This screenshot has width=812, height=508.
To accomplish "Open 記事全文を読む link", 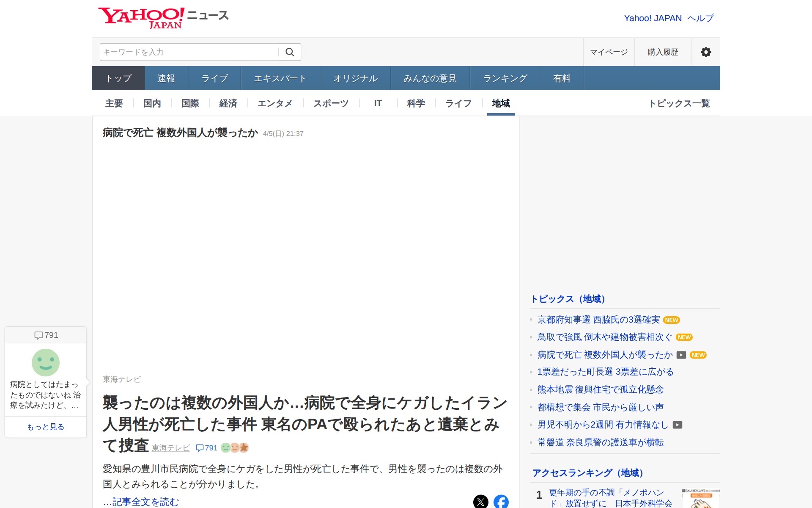I will [141, 502].
